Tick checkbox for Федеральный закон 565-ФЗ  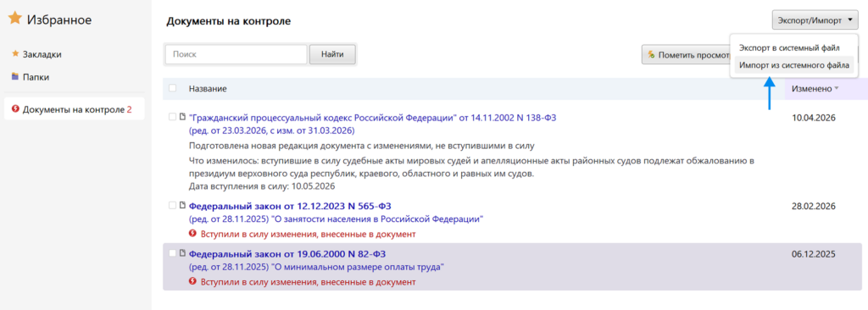click(x=173, y=205)
